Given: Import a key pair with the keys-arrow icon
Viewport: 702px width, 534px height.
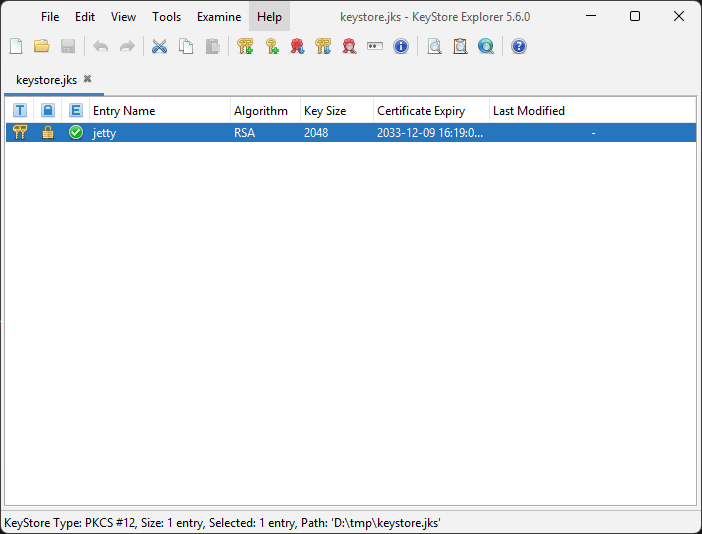Looking at the screenshot, I should click(x=323, y=46).
